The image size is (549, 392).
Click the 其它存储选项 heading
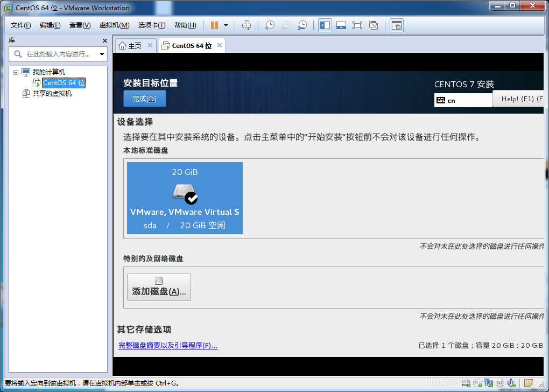pos(144,330)
